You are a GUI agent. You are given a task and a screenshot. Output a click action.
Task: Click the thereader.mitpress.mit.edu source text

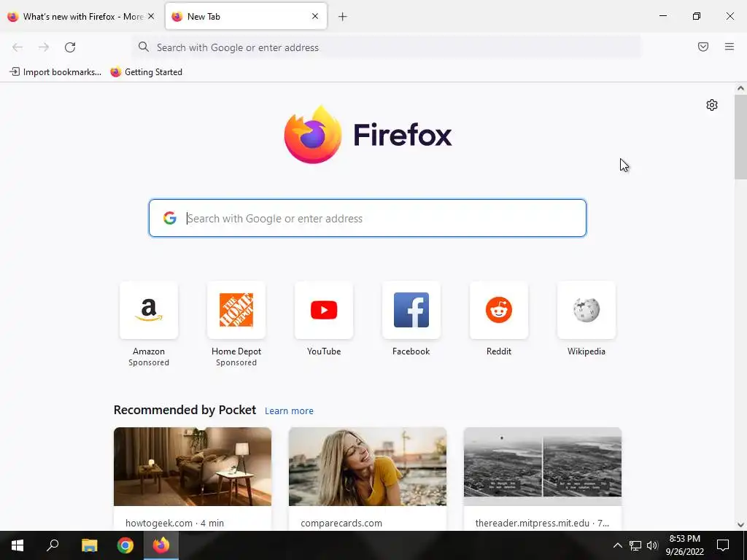tap(542, 523)
